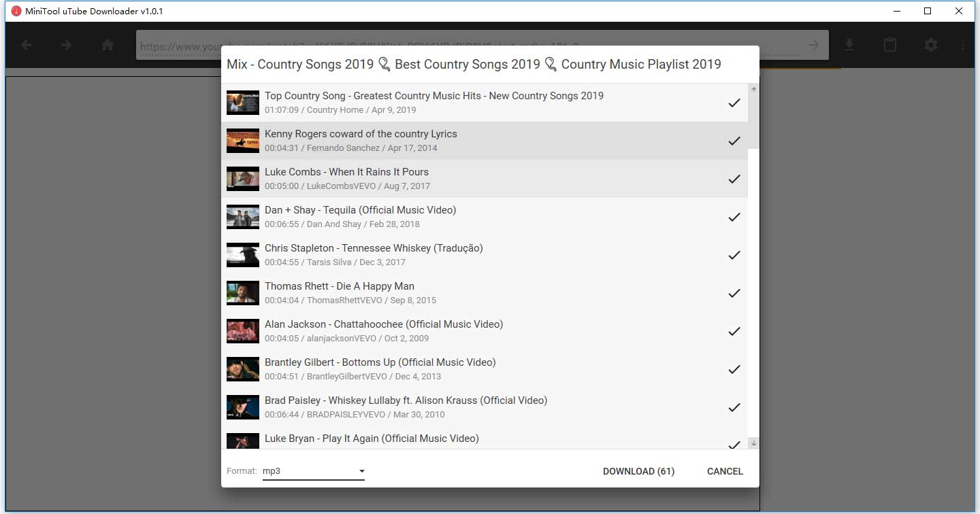Go forward using the forward arrow

click(66, 46)
